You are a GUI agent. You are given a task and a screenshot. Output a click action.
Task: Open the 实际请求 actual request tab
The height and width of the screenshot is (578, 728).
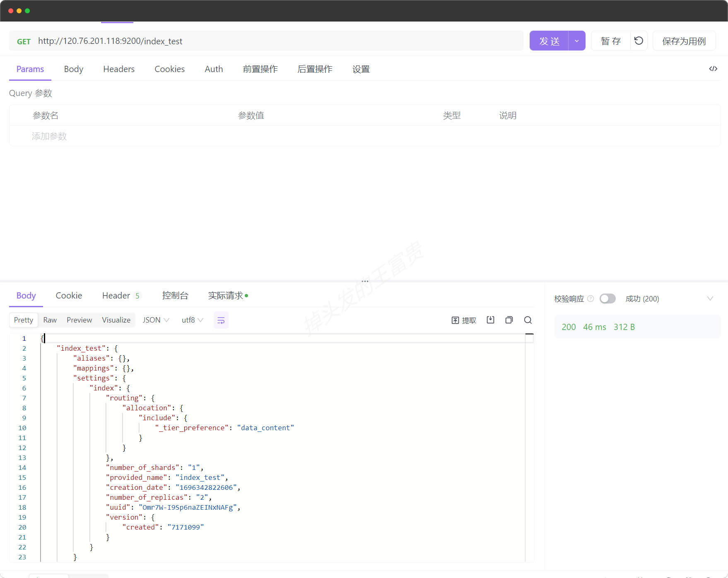point(228,296)
